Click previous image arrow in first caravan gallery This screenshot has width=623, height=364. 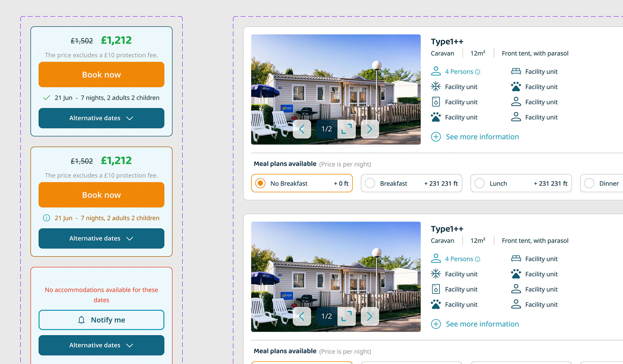click(x=302, y=129)
